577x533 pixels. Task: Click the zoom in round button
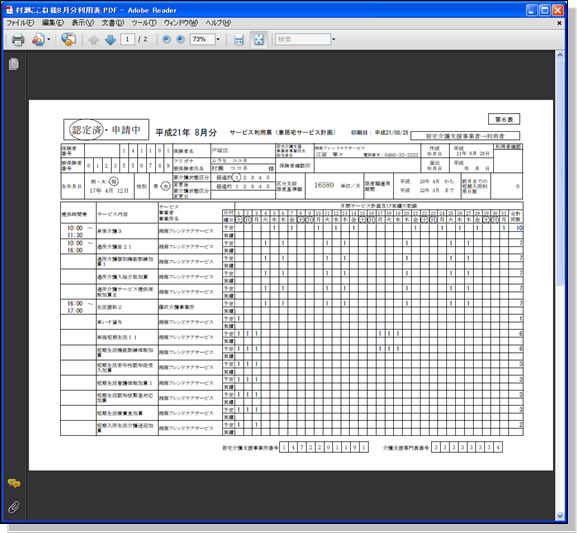pos(180,39)
